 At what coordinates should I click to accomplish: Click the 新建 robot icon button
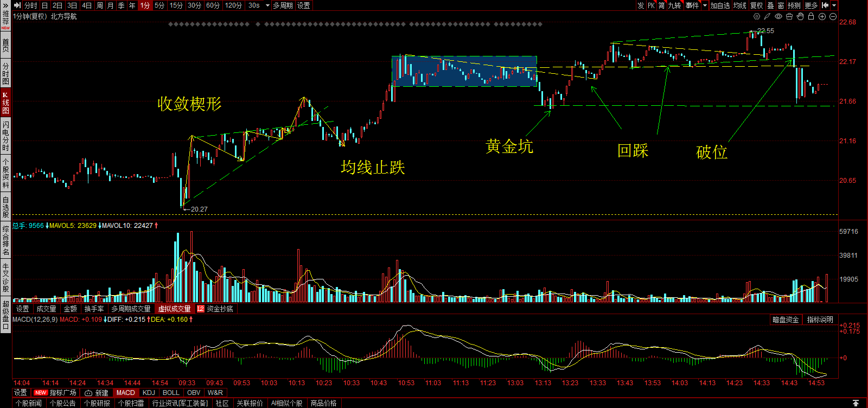click(x=97, y=393)
